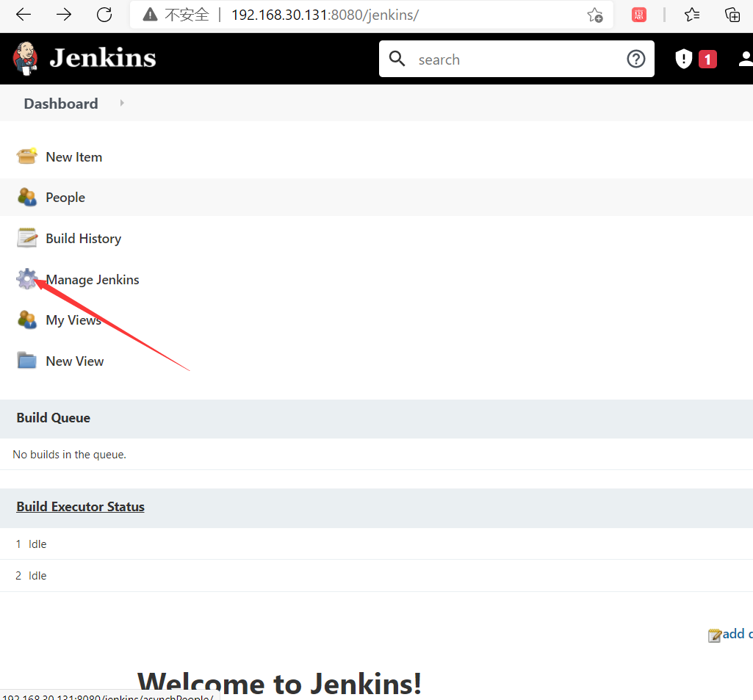Image resolution: width=753 pixels, height=700 pixels.
Task: Click the browser Back arrow
Action: pyautogui.click(x=23, y=15)
